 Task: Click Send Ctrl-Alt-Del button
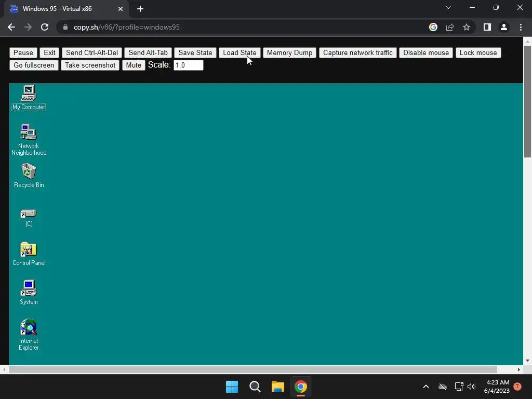92,52
